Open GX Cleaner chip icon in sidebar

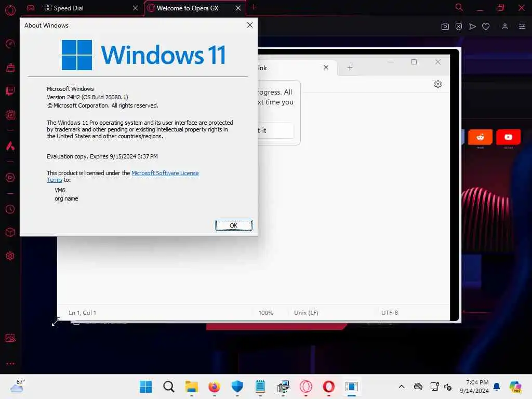(10, 115)
